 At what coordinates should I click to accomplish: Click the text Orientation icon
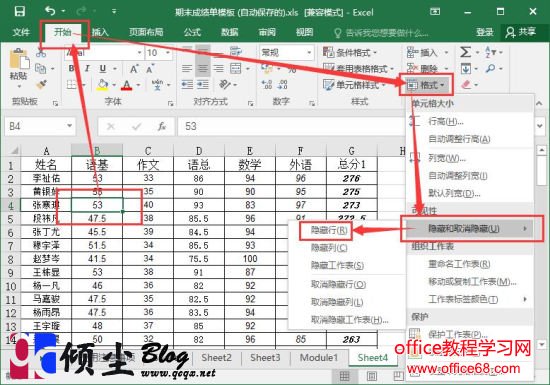point(224,85)
